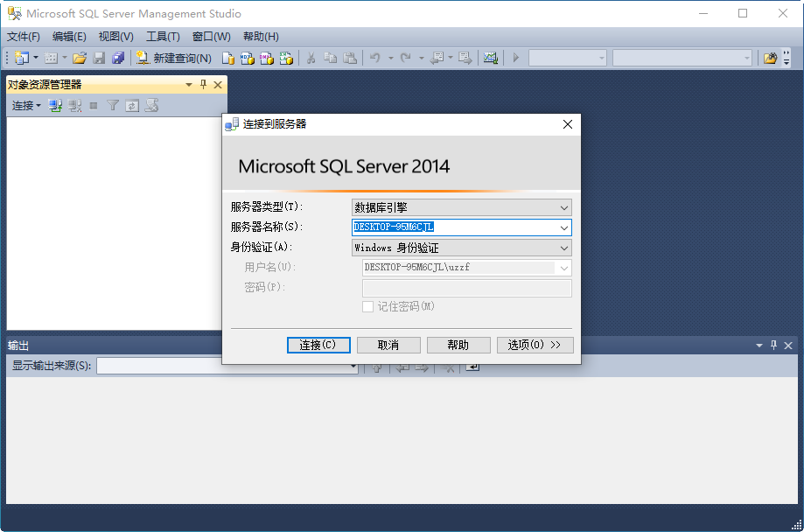Expand the New Project icon dropdown arrow

pos(35,58)
